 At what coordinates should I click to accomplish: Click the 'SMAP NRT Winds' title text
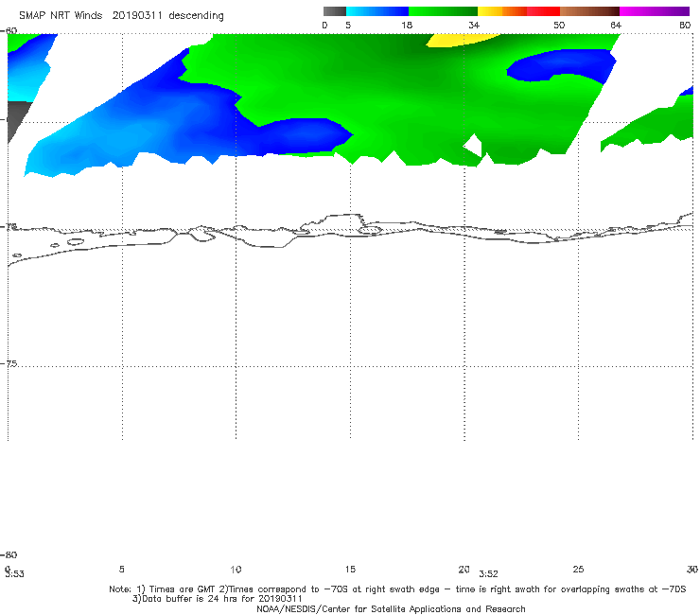point(61,15)
